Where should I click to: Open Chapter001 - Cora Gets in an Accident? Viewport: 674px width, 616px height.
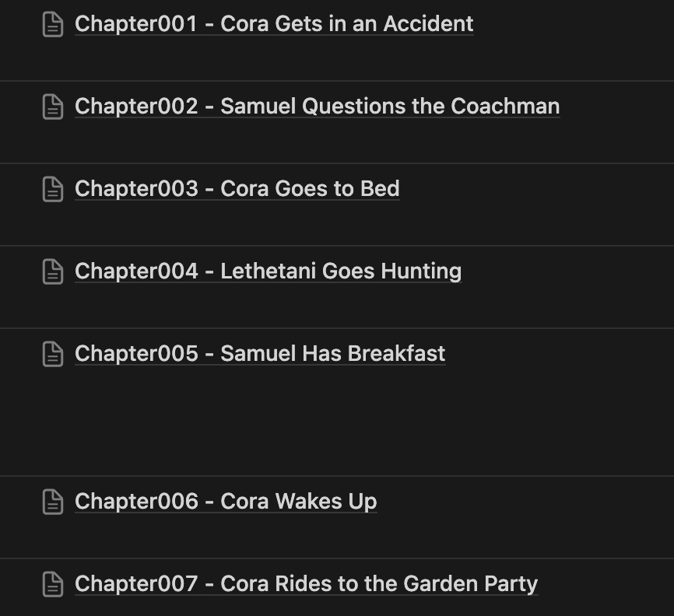point(273,24)
